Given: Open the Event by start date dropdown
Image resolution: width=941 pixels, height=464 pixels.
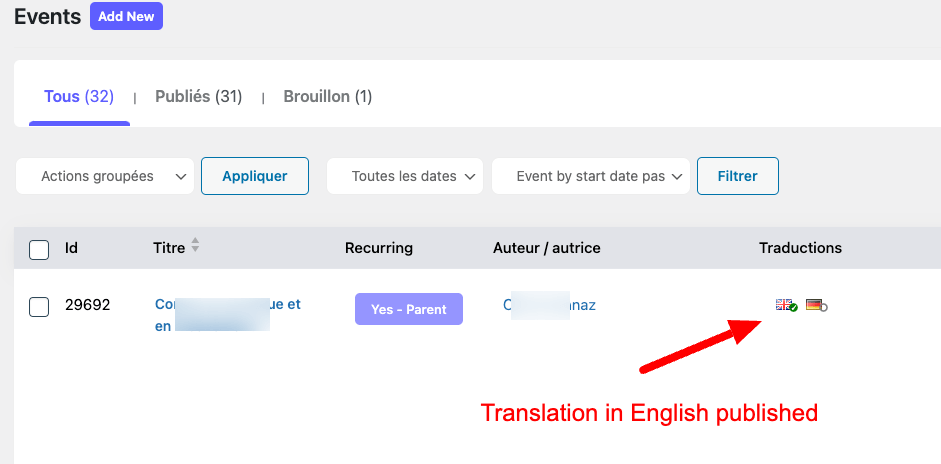Looking at the screenshot, I should click(x=591, y=176).
